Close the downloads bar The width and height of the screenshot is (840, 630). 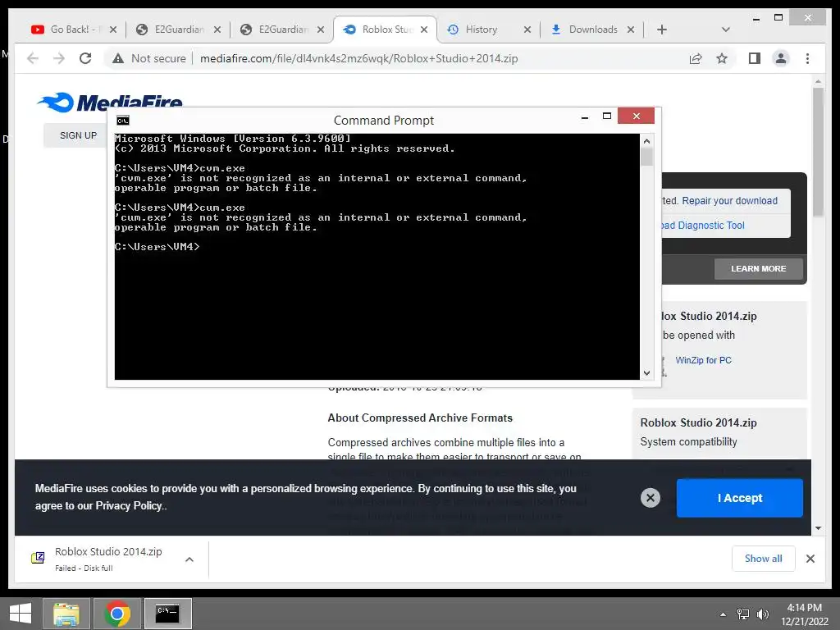tap(810, 559)
